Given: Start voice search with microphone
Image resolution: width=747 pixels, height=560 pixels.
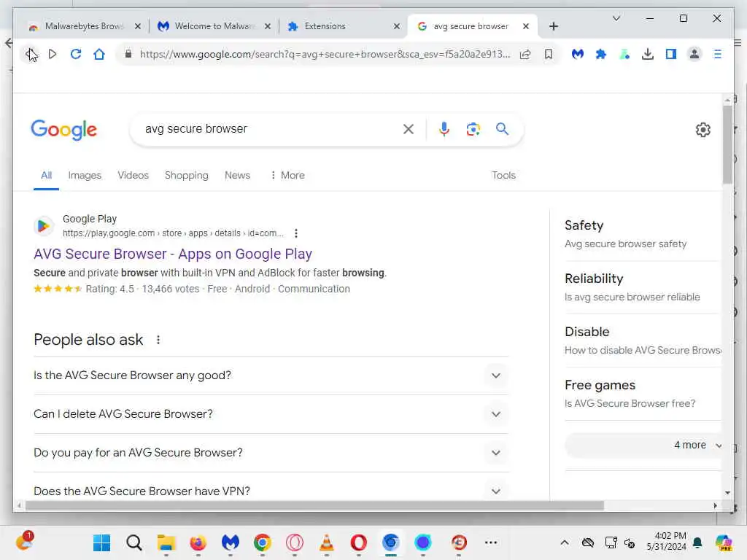Looking at the screenshot, I should 444,129.
